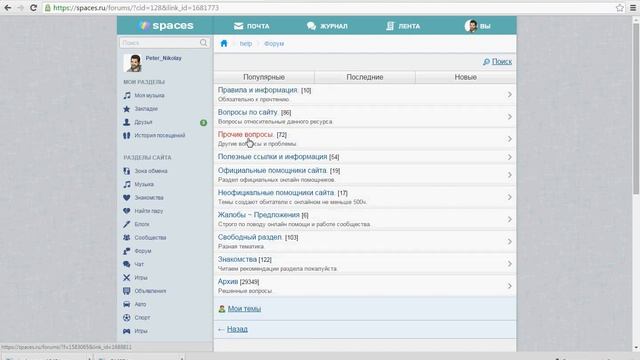Open Спорт ball icon
This screenshot has width=640, height=360.
pyautogui.click(x=127, y=318)
